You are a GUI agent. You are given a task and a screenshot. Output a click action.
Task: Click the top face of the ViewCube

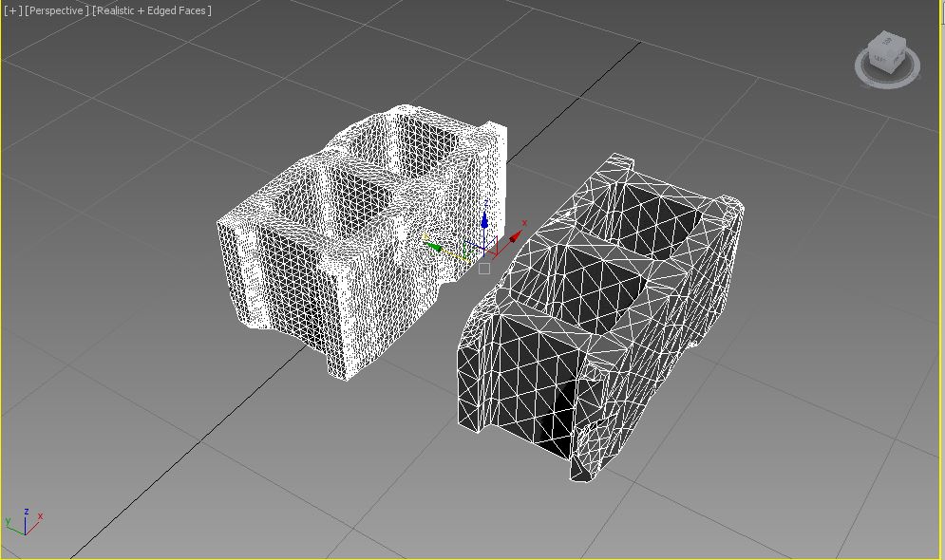click(888, 41)
